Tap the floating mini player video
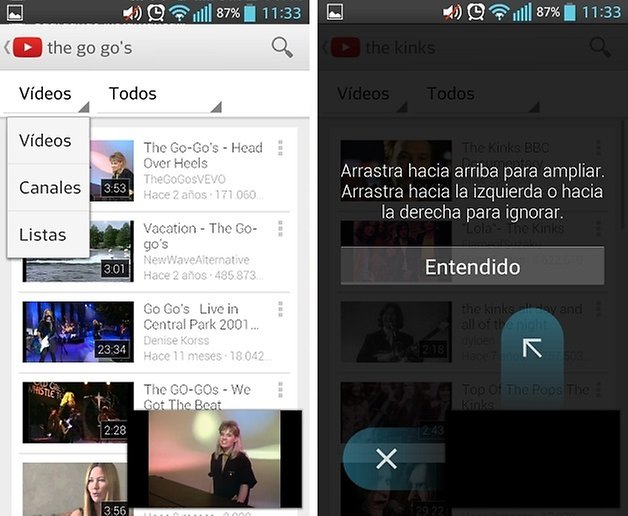The width and height of the screenshot is (628, 516). [x=215, y=459]
